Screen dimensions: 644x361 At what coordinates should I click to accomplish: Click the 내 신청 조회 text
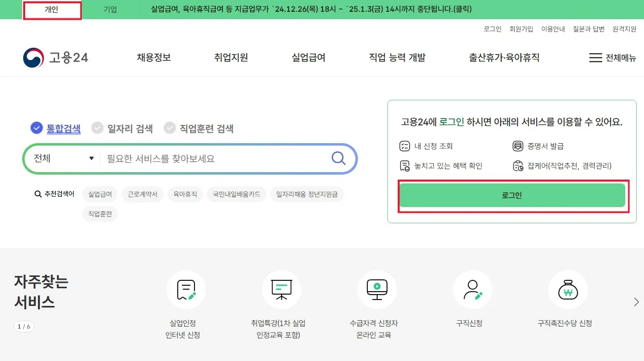point(433,146)
